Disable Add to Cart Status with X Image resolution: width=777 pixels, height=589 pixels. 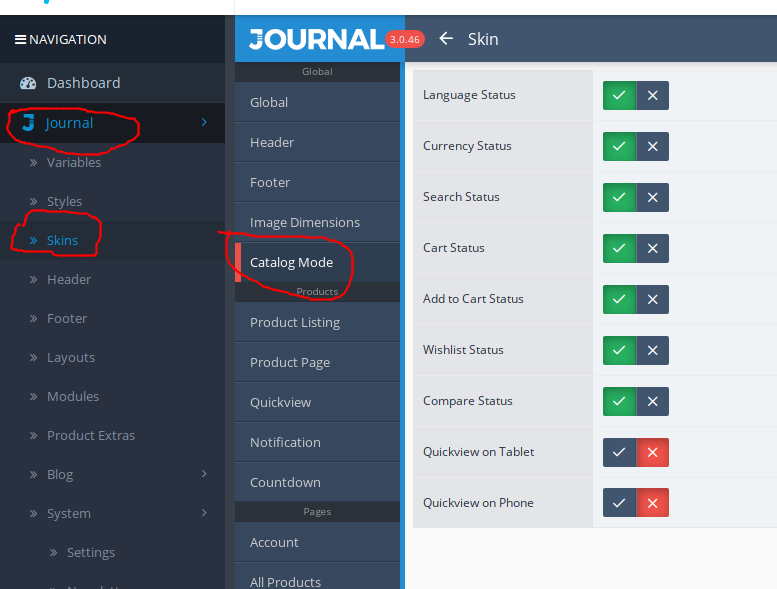(653, 299)
